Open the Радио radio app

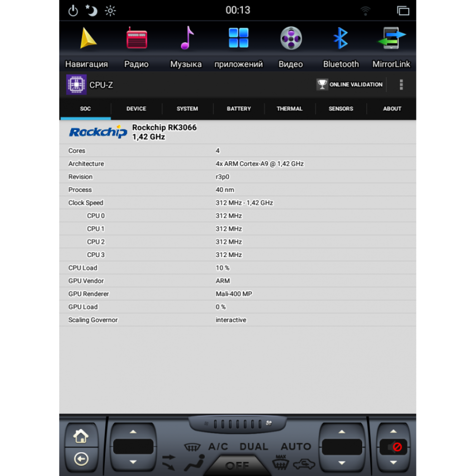click(137, 47)
